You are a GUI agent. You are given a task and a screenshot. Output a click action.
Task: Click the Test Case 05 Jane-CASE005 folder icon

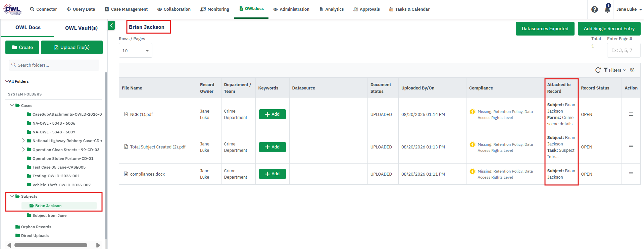29,167
